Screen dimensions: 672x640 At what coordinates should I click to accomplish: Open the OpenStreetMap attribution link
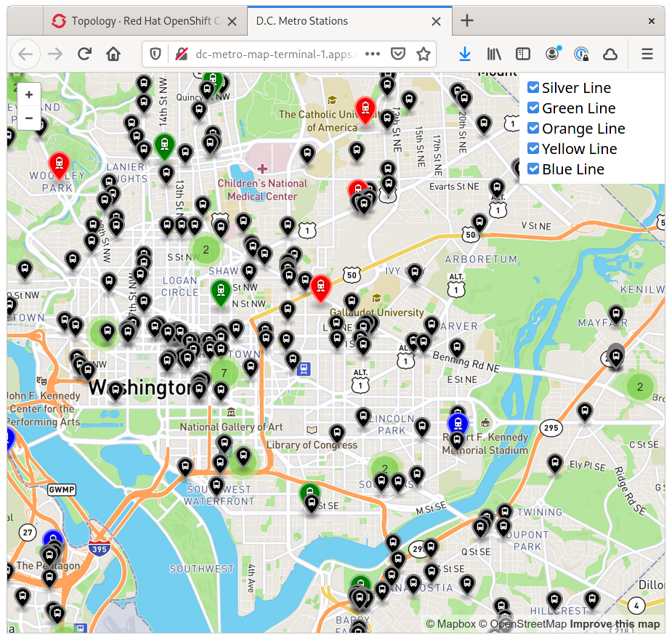point(523,624)
